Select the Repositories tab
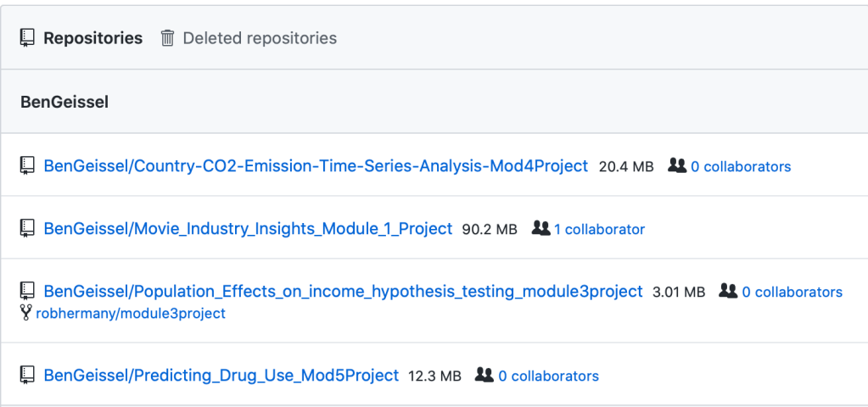The width and height of the screenshot is (868, 407). click(92, 38)
